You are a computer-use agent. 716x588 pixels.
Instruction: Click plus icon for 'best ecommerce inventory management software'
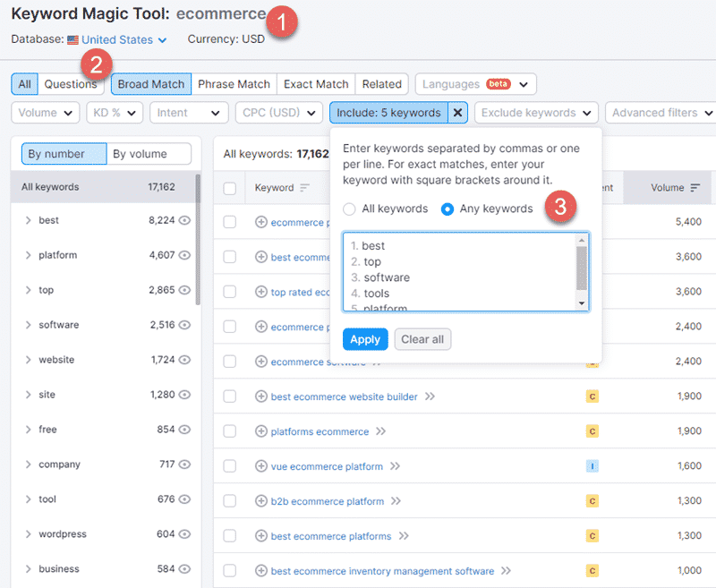[x=261, y=571]
